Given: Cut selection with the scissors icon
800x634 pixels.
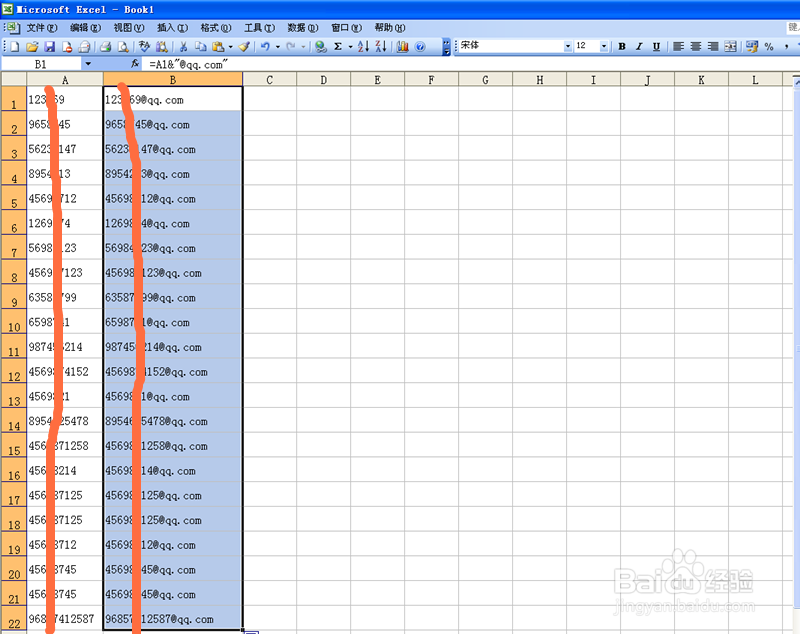Looking at the screenshot, I should [x=183, y=47].
